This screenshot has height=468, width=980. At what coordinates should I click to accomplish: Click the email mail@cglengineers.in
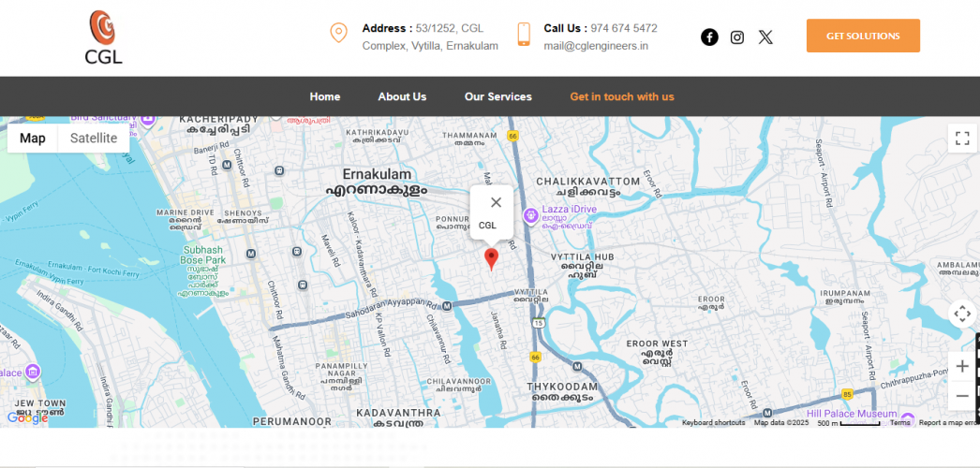coord(596,46)
